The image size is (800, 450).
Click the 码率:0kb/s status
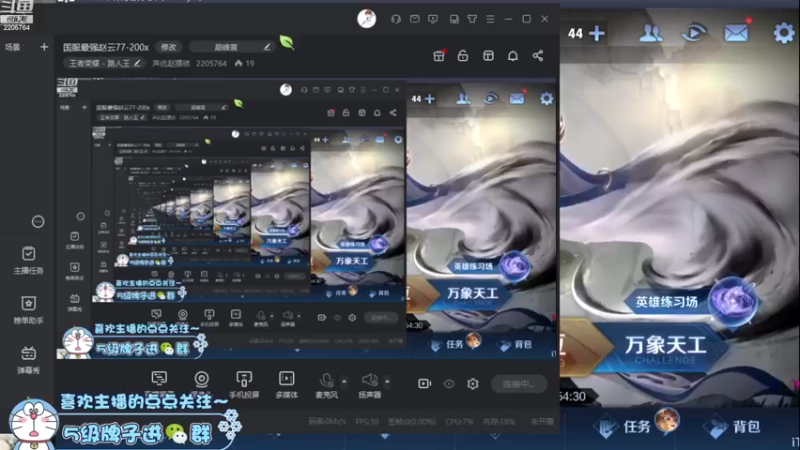pos(327,421)
